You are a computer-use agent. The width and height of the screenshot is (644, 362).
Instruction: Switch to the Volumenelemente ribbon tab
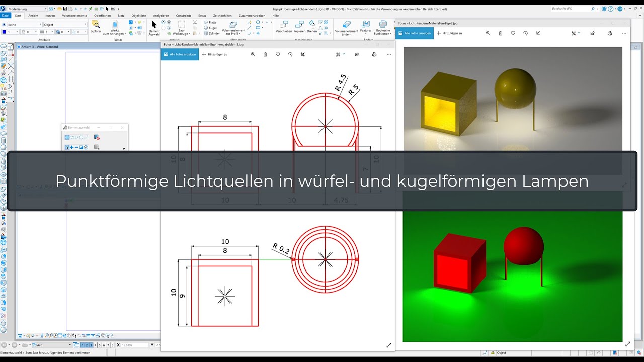(74, 16)
